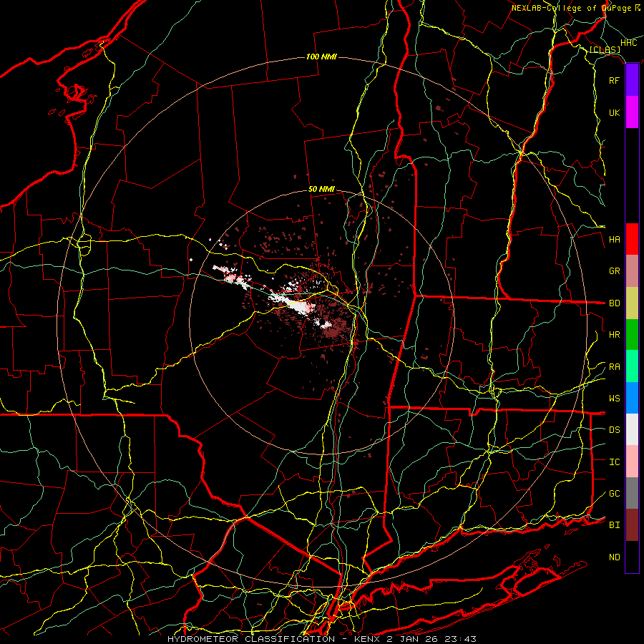Click the Hydrometeor Classification KENX title caption
The image size is (644, 644).
click(322, 639)
